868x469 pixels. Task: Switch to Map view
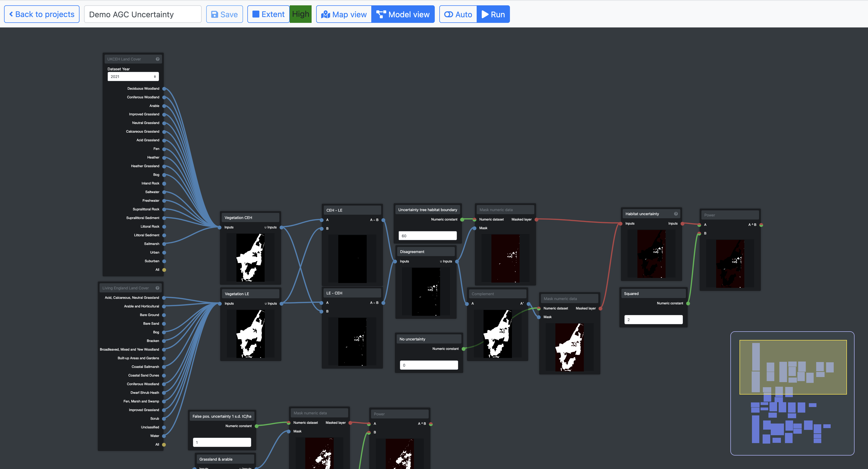(x=344, y=14)
